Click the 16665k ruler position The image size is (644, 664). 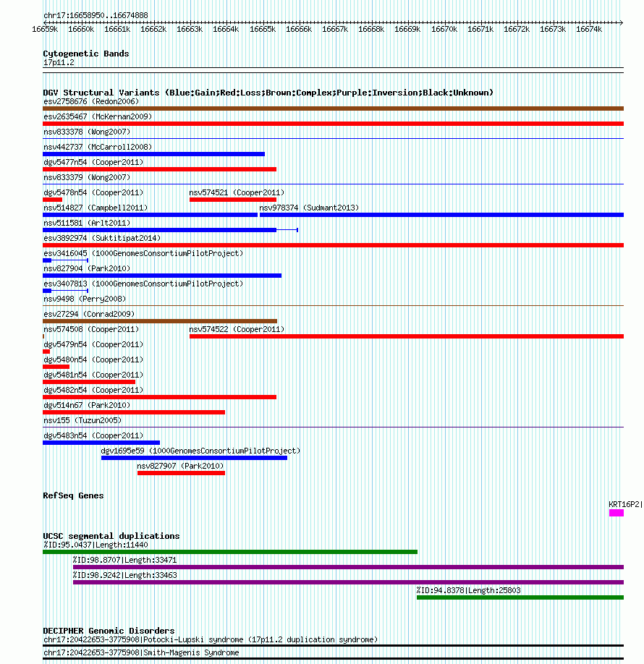click(262, 29)
